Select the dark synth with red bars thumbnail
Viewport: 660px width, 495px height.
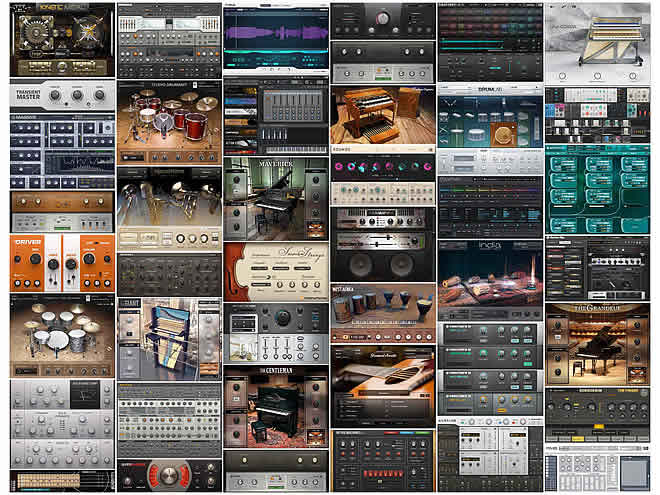click(383, 460)
